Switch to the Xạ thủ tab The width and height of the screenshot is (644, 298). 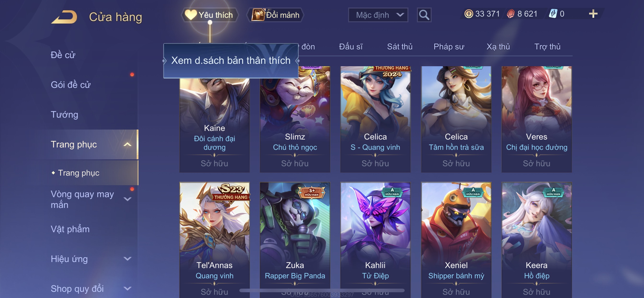(498, 47)
